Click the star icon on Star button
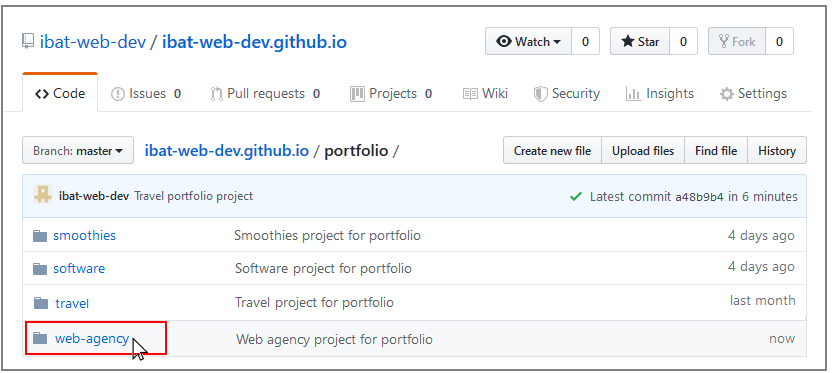 [x=628, y=42]
